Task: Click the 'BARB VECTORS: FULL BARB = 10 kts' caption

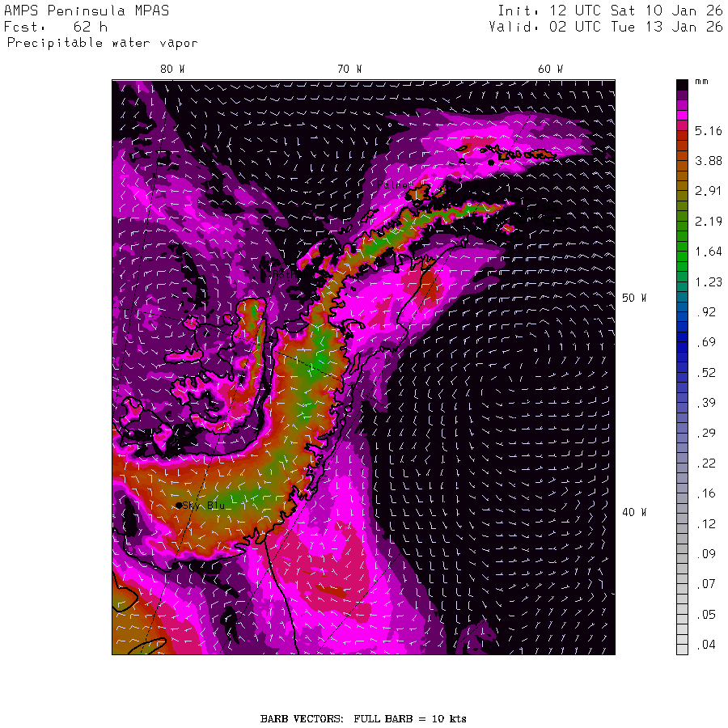Action: click(x=363, y=719)
